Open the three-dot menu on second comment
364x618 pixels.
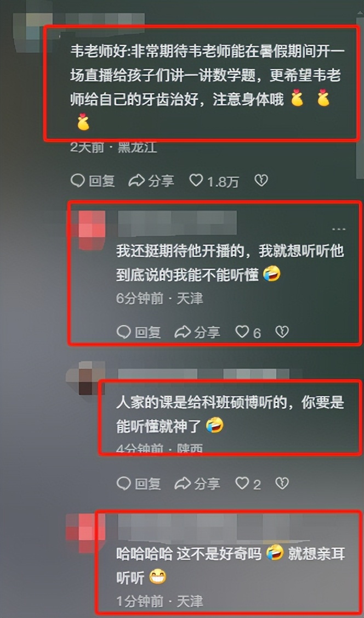pyautogui.click(x=338, y=229)
